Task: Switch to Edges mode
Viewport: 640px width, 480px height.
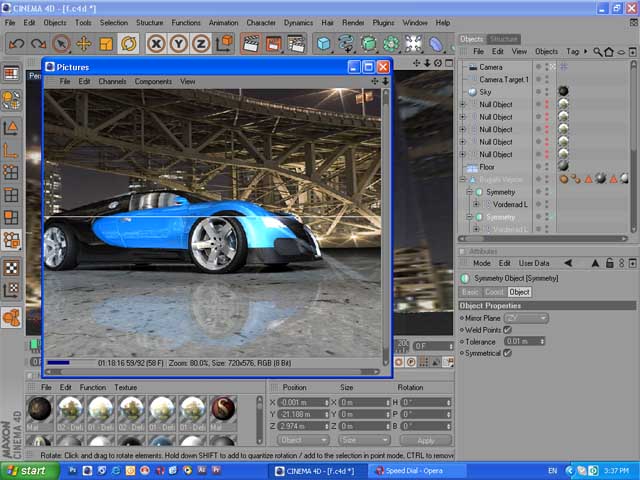Action: point(11,195)
